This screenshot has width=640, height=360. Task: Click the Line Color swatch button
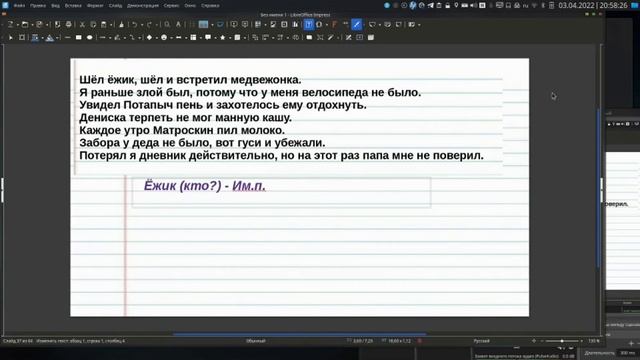pos(36,38)
